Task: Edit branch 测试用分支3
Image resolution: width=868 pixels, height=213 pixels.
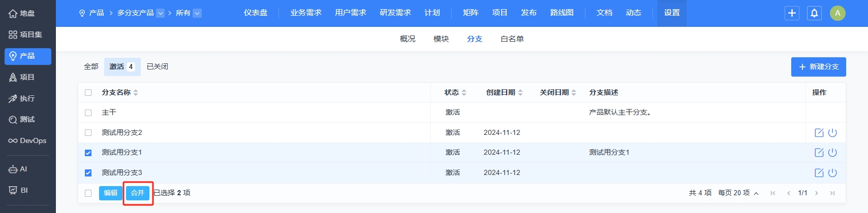Action: 819,173
